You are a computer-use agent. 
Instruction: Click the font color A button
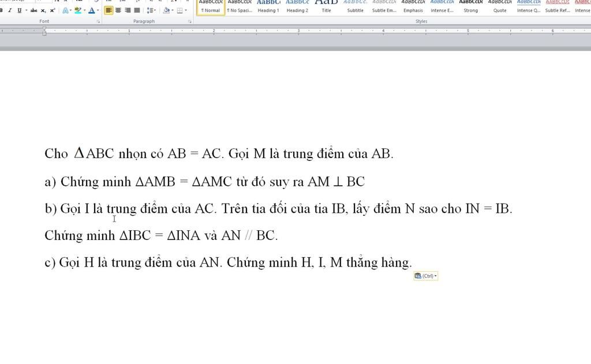click(91, 10)
